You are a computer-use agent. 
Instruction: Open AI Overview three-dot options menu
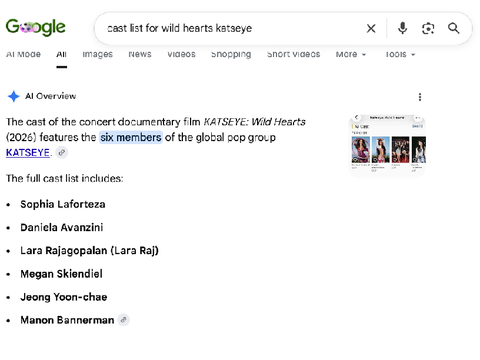[420, 97]
